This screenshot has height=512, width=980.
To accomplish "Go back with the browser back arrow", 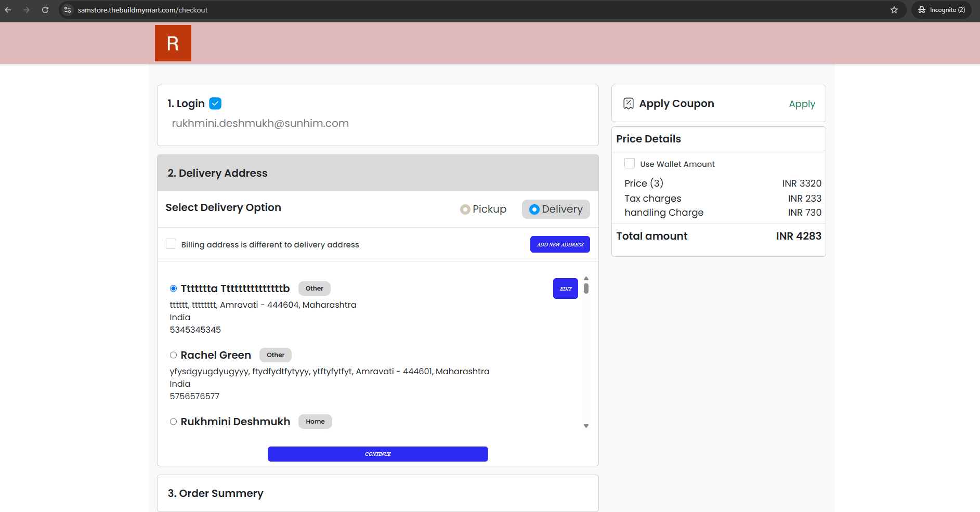I will coord(8,10).
